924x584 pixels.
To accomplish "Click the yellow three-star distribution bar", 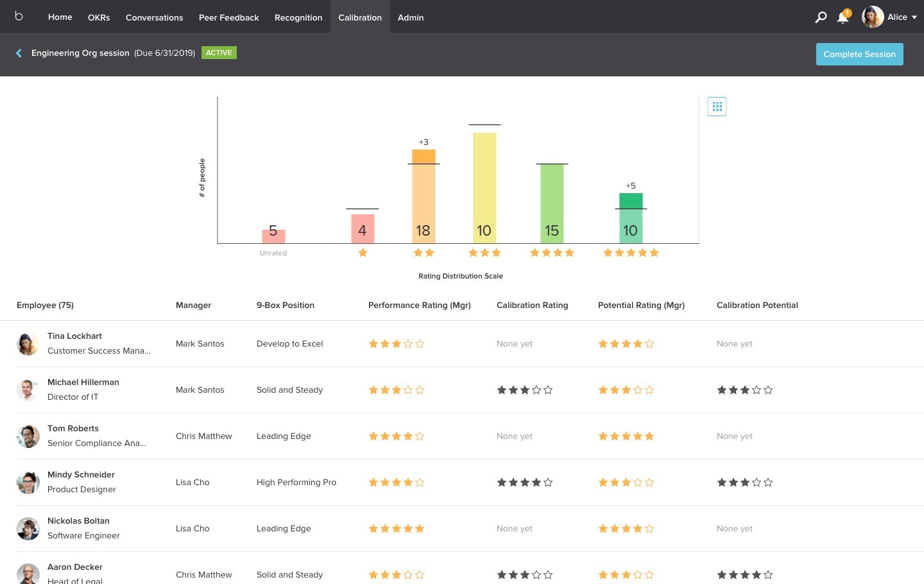I will tap(484, 186).
